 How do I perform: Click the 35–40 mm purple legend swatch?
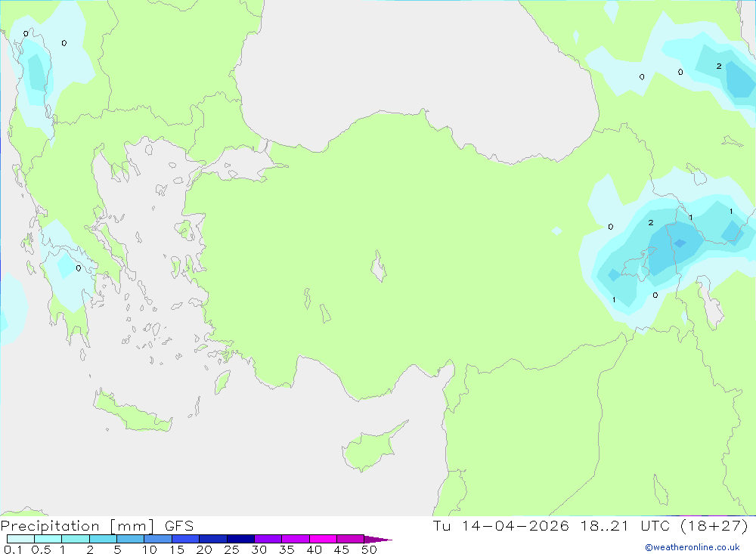click(x=296, y=539)
